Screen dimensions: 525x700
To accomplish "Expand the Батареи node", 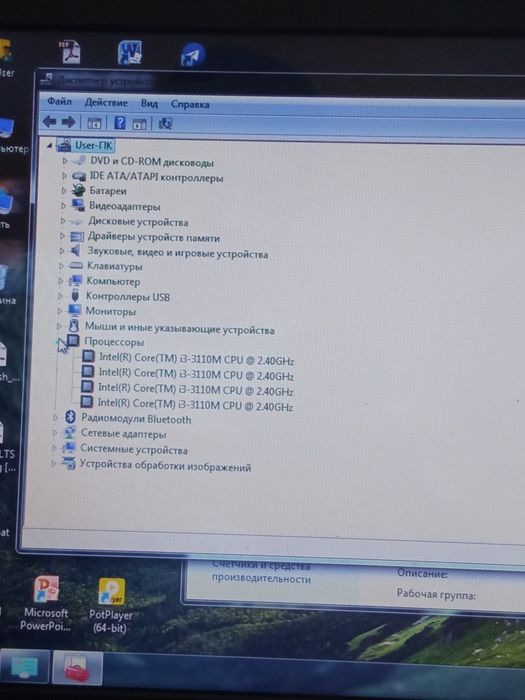I will pos(64,191).
